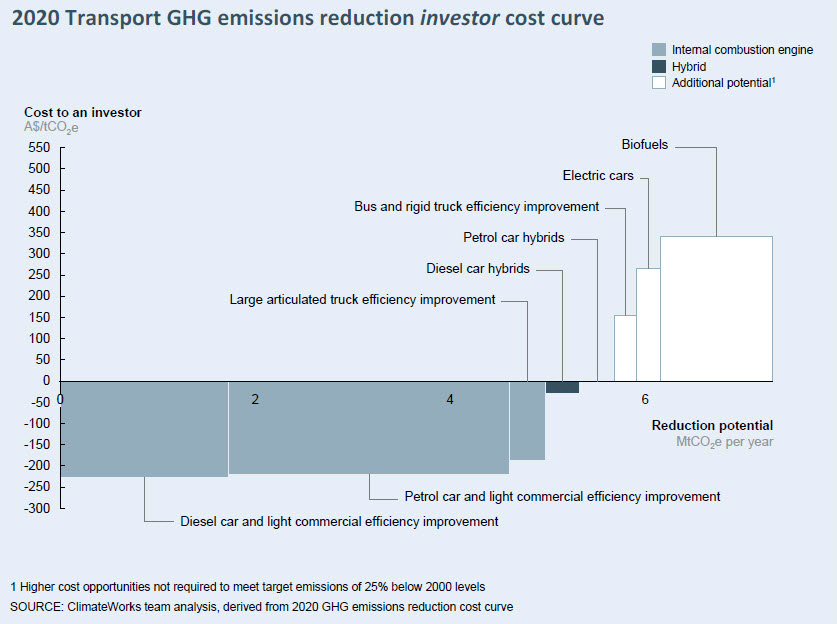Select the Electric cars text label
Image resolution: width=837 pixels, height=624 pixels.
pyautogui.click(x=598, y=176)
